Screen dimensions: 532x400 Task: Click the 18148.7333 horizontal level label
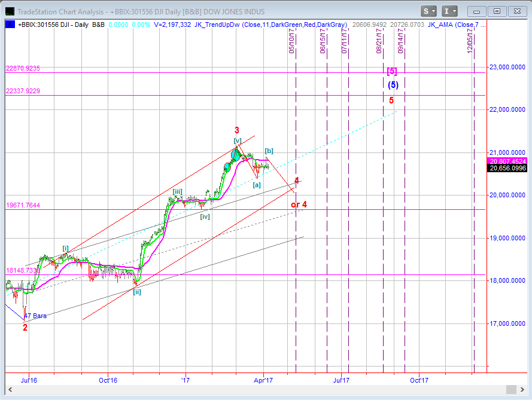pyautogui.click(x=23, y=270)
